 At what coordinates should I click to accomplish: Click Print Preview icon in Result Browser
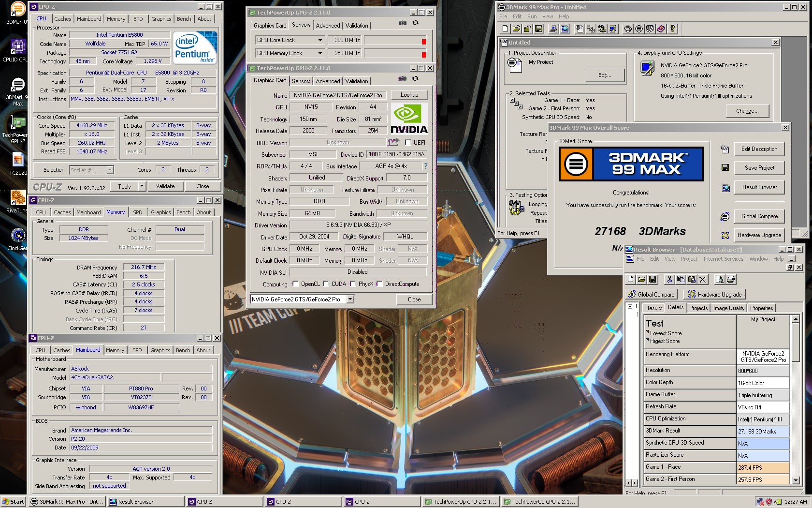(x=720, y=279)
